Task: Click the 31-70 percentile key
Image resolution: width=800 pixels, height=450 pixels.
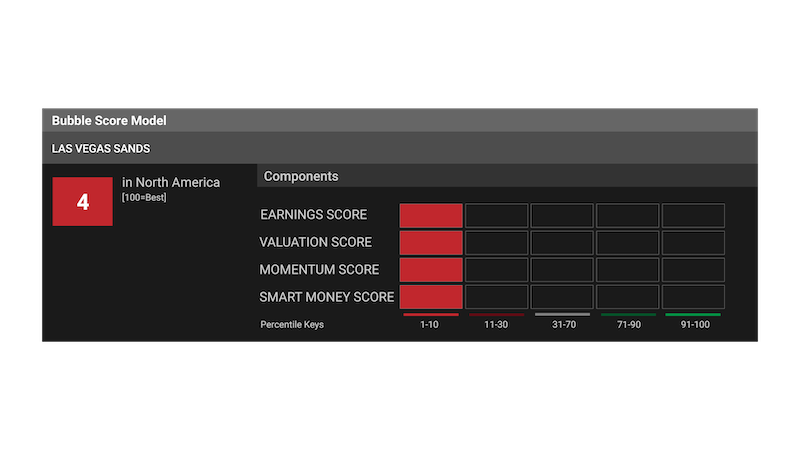Action: click(x=564, y=324)
